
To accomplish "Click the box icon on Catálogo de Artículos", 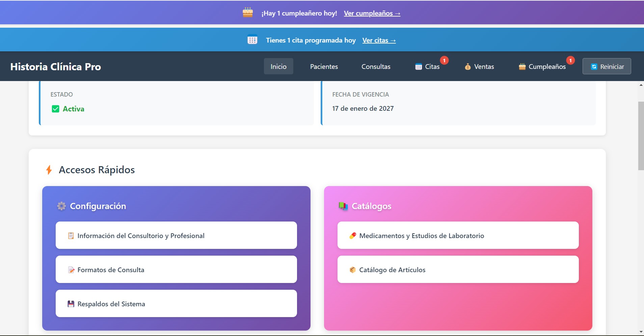I will pyautogui.click(x=353, y=269).
